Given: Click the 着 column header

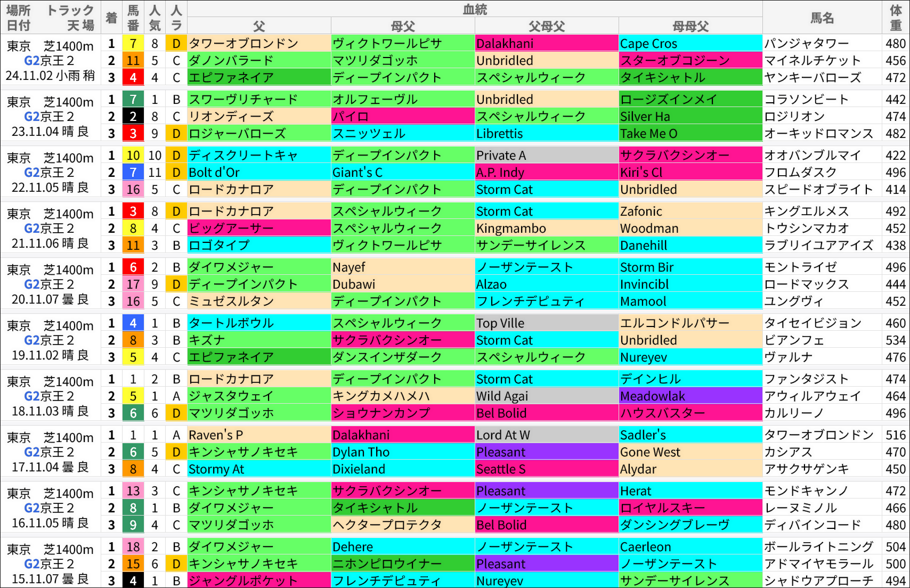Looking at the screenshot, I should tap(111, 18).
